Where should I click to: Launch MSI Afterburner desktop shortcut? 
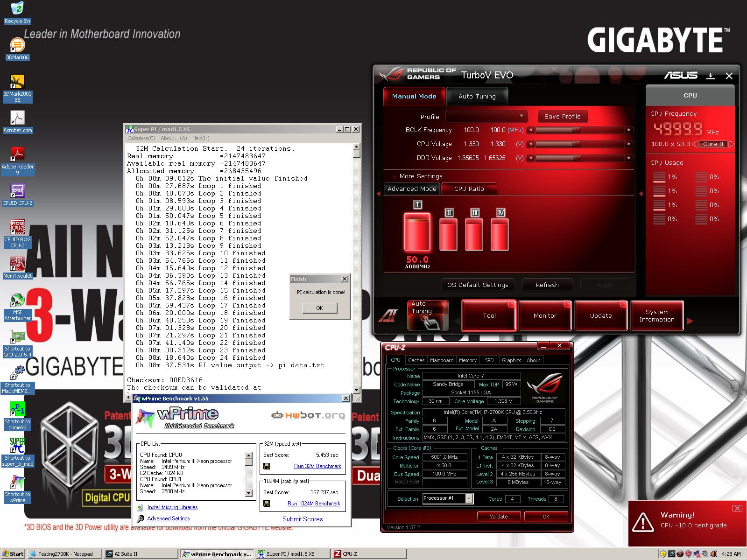(17, 307)
